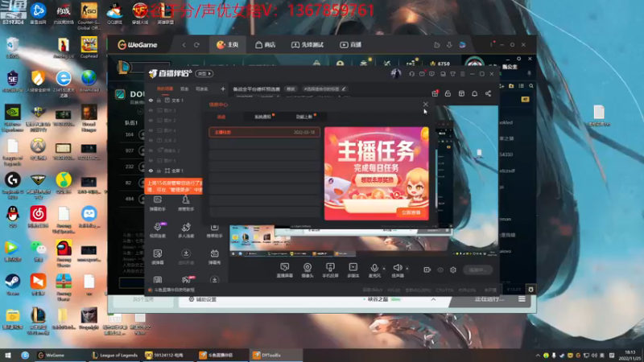The height and width of the screenshot is (362, 644).
Task: Select the 主播任务 message entry
Action: pos(264,132)
